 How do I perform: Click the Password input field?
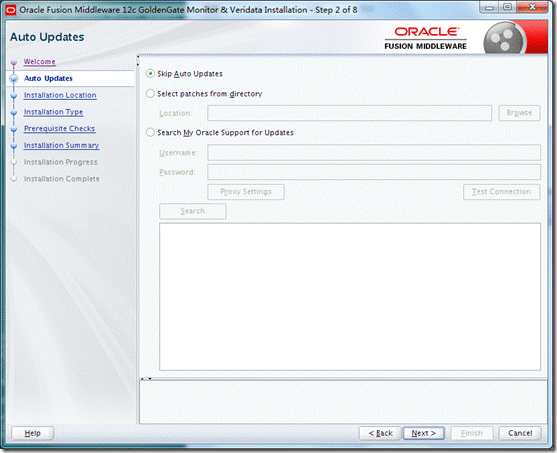coord(374,172)
